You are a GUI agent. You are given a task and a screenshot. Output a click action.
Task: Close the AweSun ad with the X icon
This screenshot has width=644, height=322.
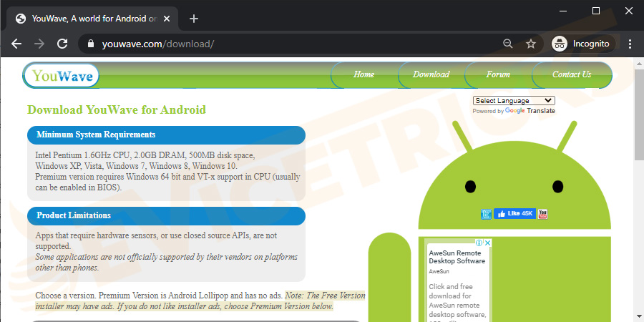tap(487, 243)
